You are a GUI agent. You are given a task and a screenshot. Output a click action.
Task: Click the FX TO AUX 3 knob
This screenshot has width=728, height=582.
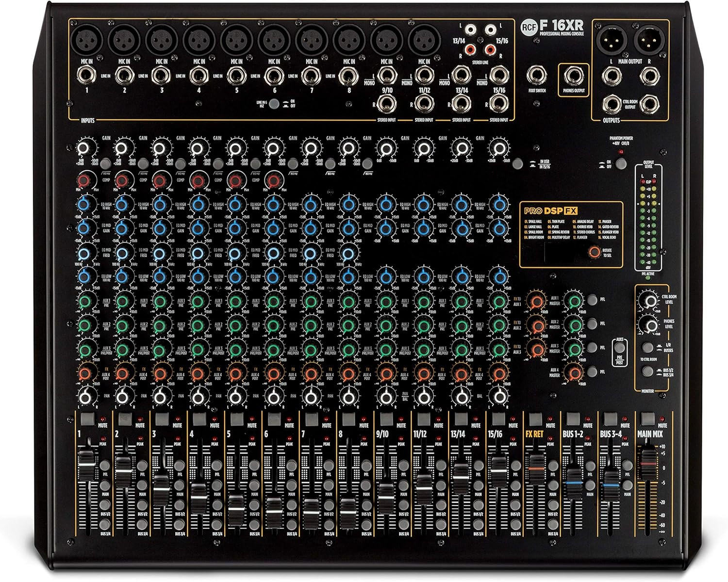[537, 349]
